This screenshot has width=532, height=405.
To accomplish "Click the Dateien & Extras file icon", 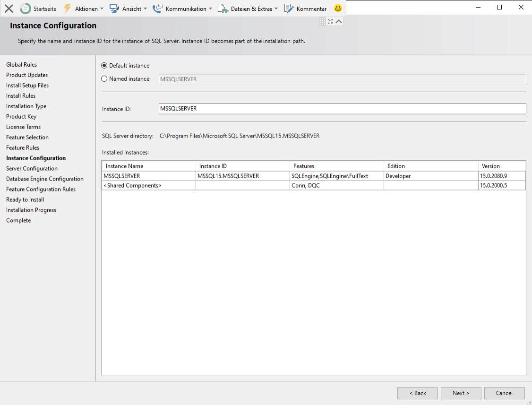I will click(223, 9).
